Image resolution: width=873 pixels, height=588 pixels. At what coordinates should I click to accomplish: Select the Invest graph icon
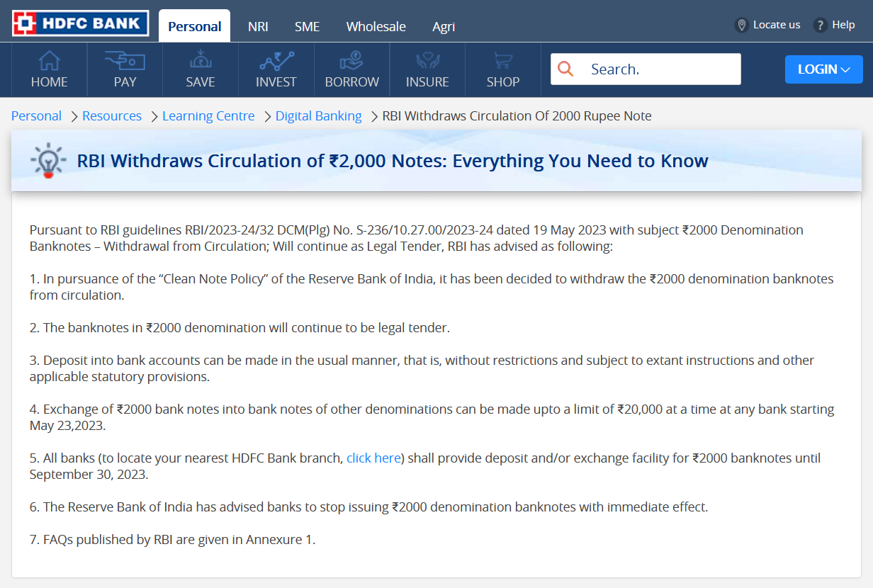[276, 60]
